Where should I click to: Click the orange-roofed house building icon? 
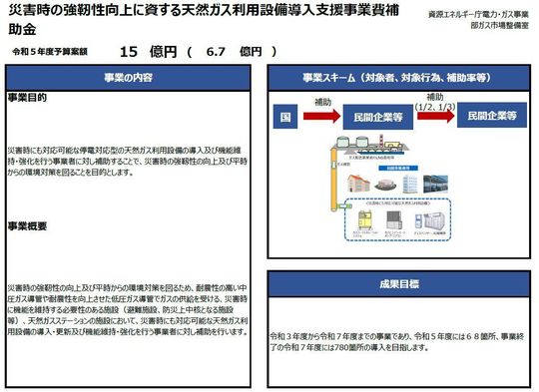pyautogui.click(x=358, y=184)
